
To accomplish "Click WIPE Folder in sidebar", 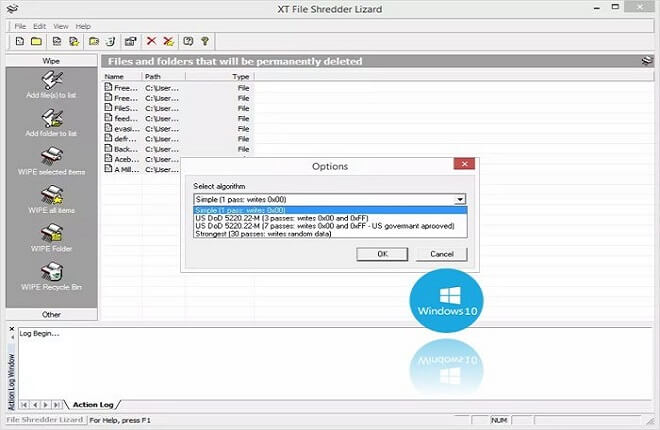I will pos(51,238).
